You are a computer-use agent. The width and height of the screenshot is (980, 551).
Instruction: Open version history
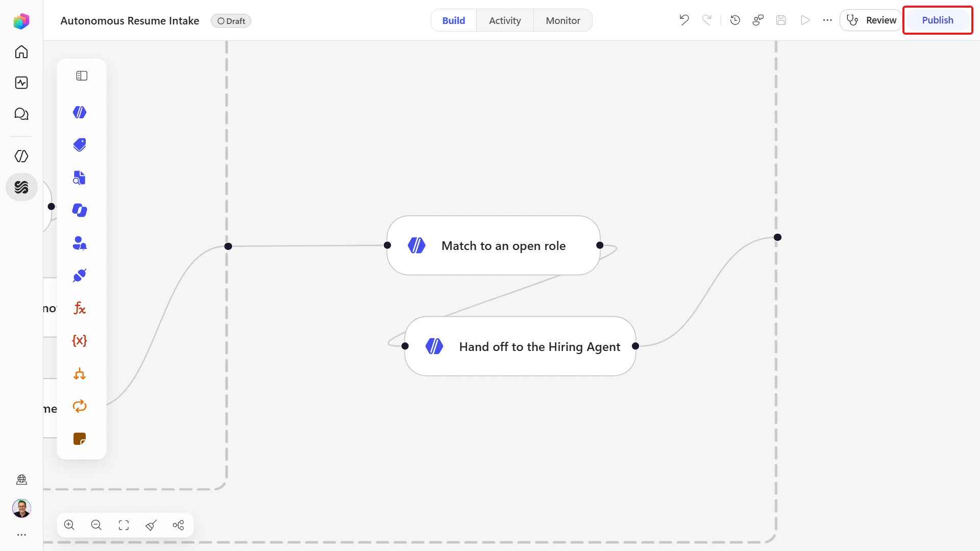(x=735, y=20)
